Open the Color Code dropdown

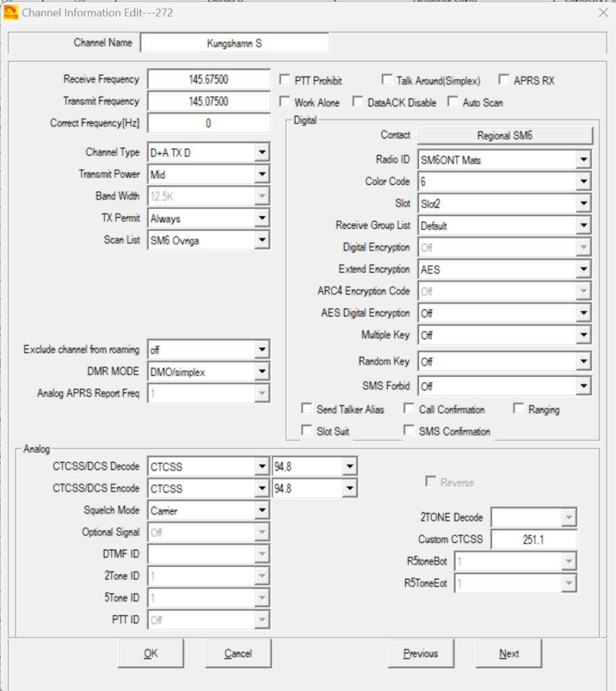tap(584, 182)
